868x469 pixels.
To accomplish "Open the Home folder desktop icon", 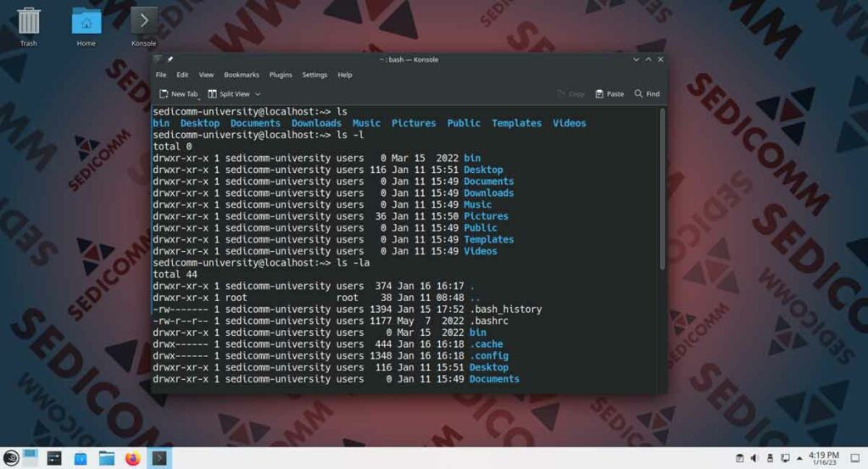I will click(86, 26).
